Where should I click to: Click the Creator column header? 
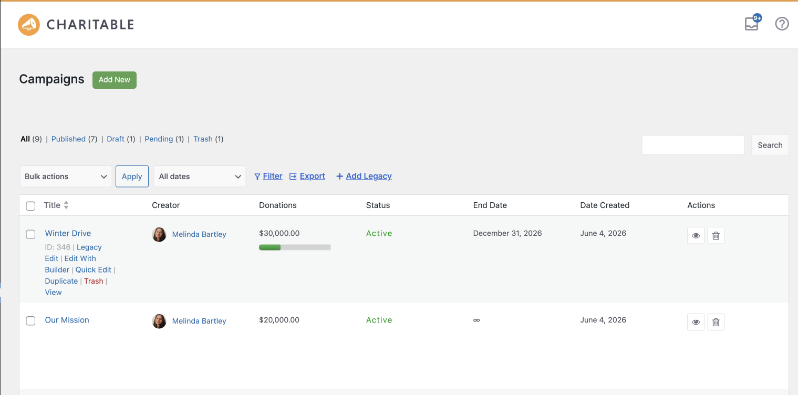point(166,205)
